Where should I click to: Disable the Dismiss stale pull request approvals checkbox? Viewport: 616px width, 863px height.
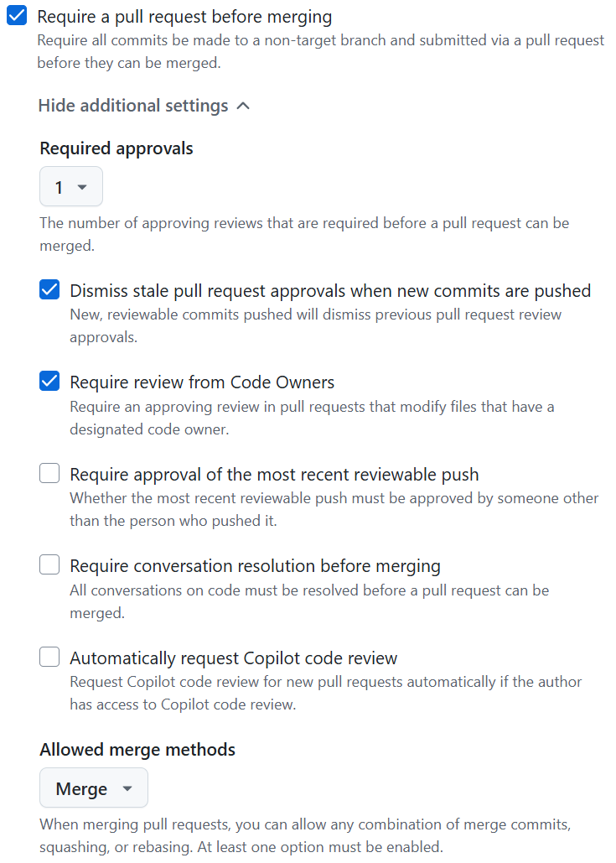[49, 290]
